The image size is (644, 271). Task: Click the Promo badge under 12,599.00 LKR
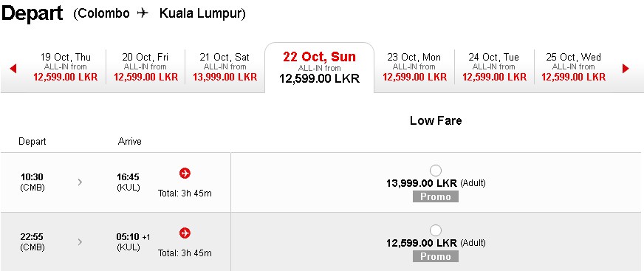(x=435, y=257)
